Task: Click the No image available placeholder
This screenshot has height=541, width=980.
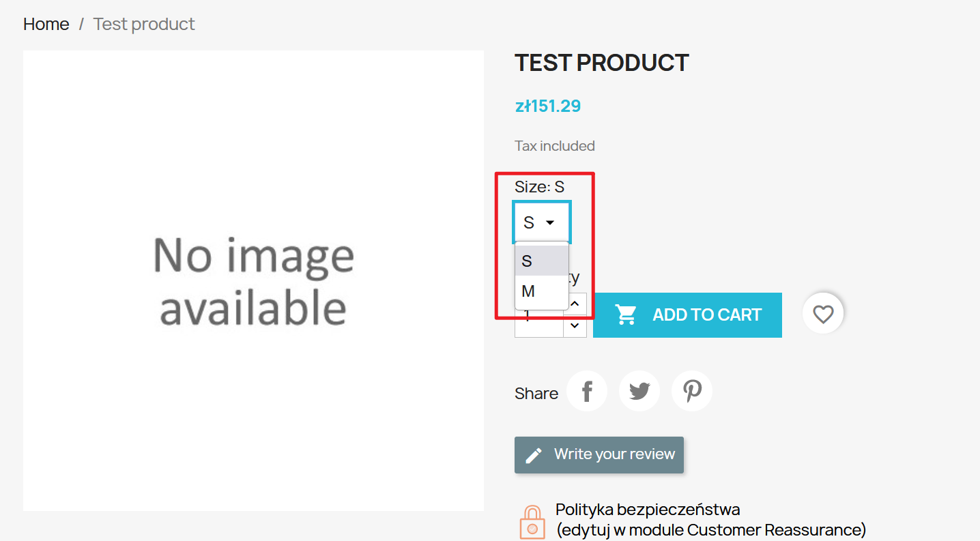Action: tap(253, 280)
